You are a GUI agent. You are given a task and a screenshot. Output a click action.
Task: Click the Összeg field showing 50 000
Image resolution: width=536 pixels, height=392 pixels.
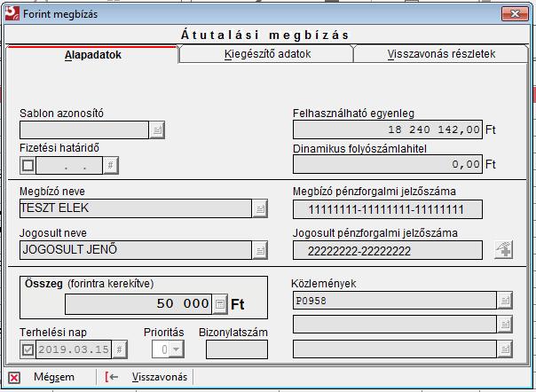coord(138,304)
